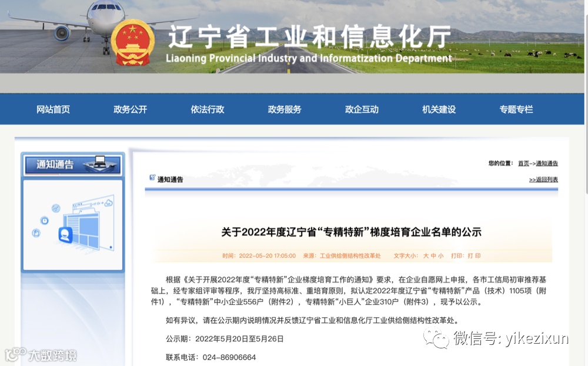588x366 pixels.
Task: Go to the 政务服务 navigation item
Action: click(x=285, y=109)
